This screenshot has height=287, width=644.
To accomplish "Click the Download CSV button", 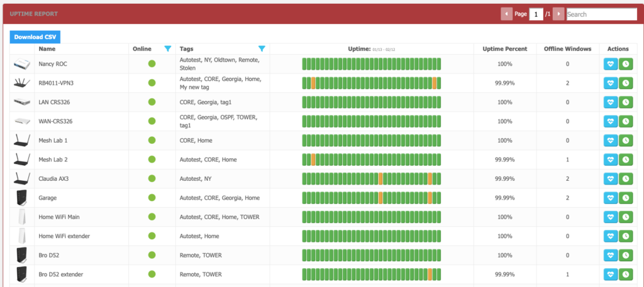I will (x=35, y=37).
